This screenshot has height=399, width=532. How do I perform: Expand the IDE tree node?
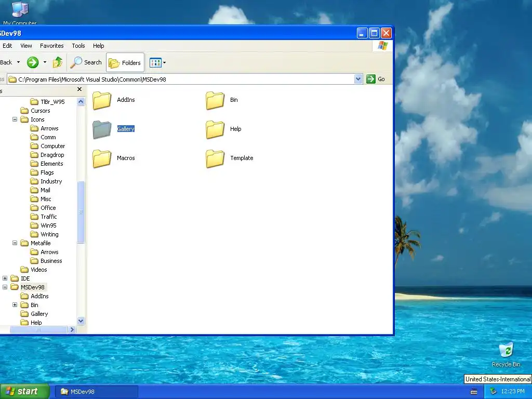(5, 278)
